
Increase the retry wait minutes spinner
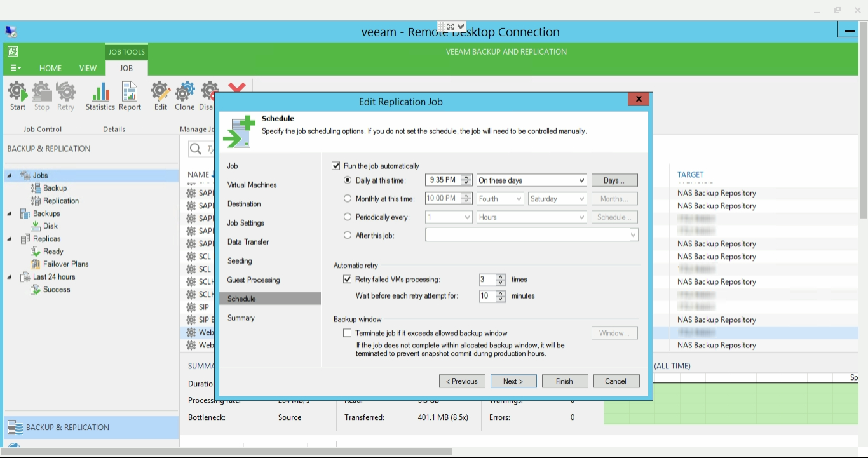[x=501, y=293]
